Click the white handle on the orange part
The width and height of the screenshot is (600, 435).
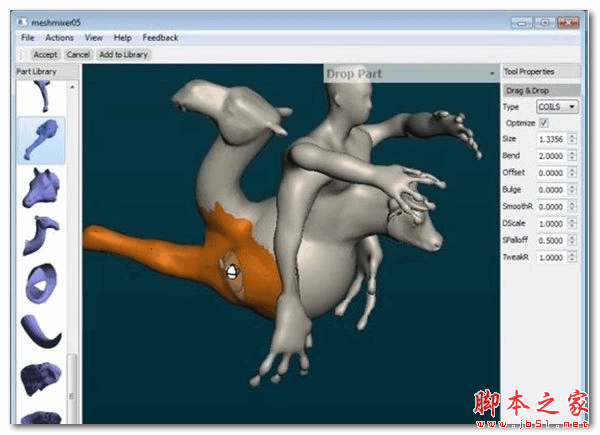[232, 272]
